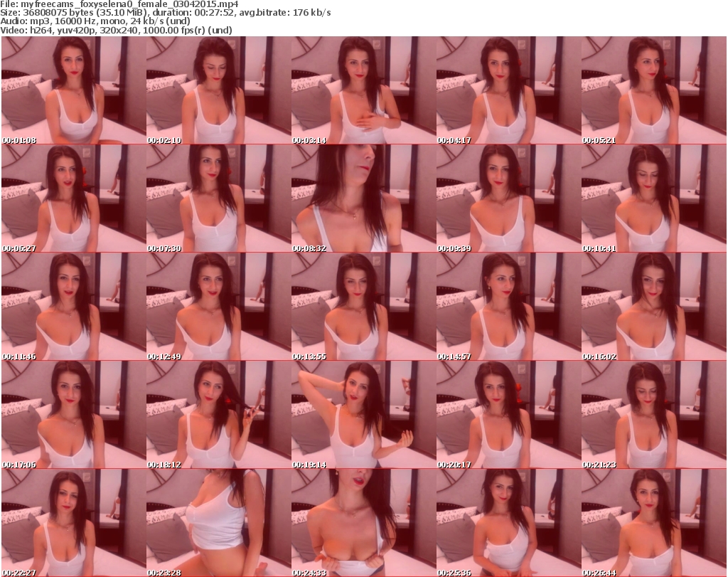Click the 'Size: 36808075 bytes' info line

pos(165,13)
